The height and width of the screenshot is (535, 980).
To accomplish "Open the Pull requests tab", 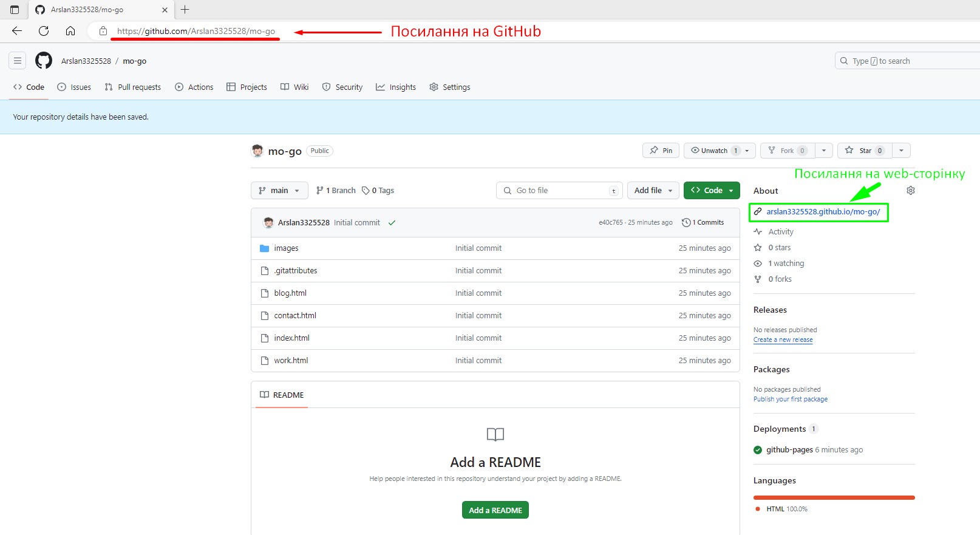I will tap(133, 87).
